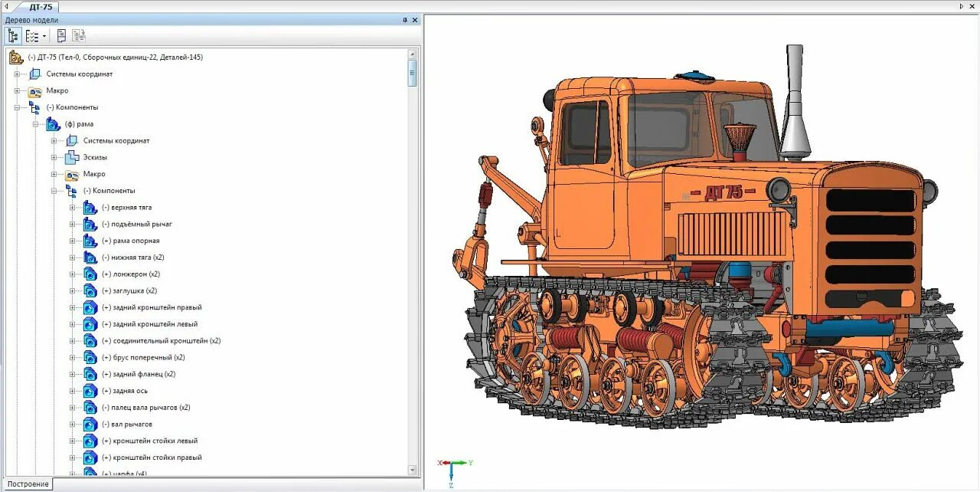This screenshot has width=980, height=492.
Task: Click Системы координат icon under рама
Action: point(72,141)
